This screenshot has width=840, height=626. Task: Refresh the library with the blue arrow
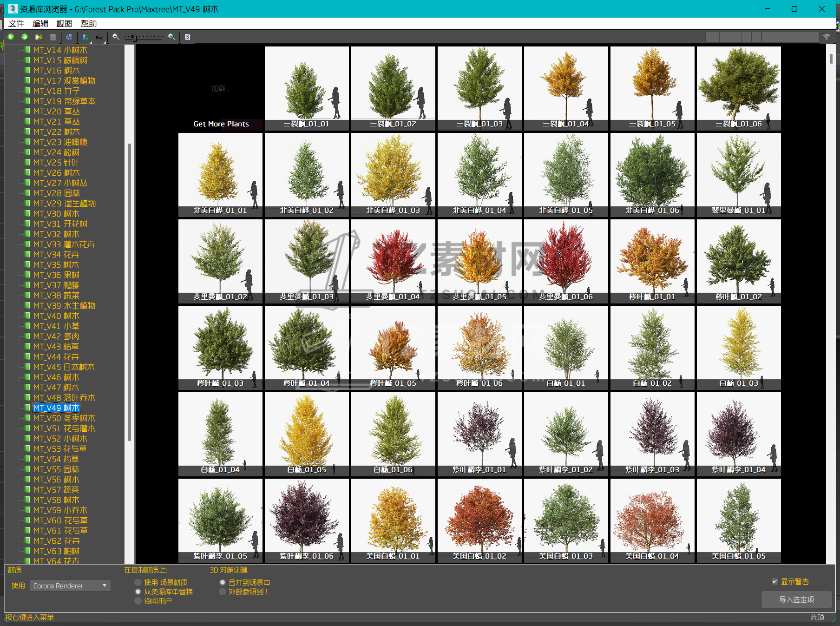click(69, 37)
